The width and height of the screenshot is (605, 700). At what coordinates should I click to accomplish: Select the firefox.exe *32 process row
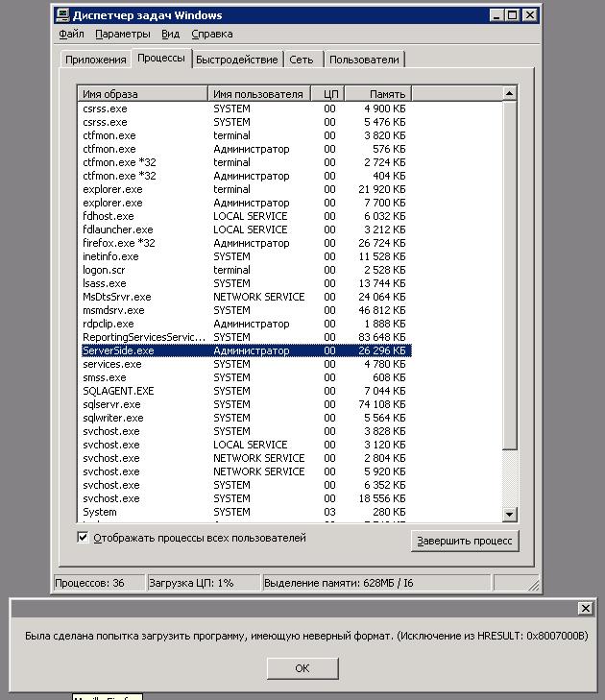246,243
